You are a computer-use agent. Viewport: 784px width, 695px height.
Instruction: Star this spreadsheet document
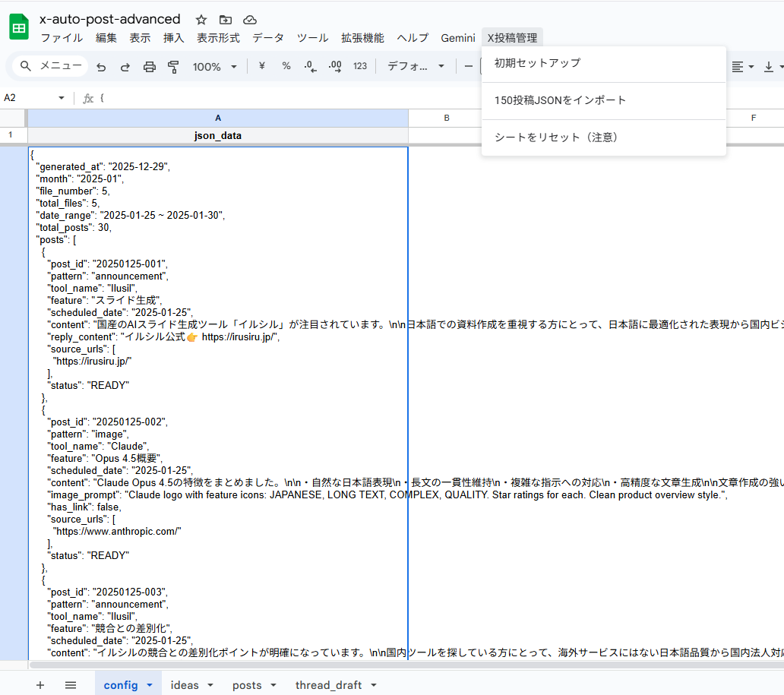(x=201, y=20)
